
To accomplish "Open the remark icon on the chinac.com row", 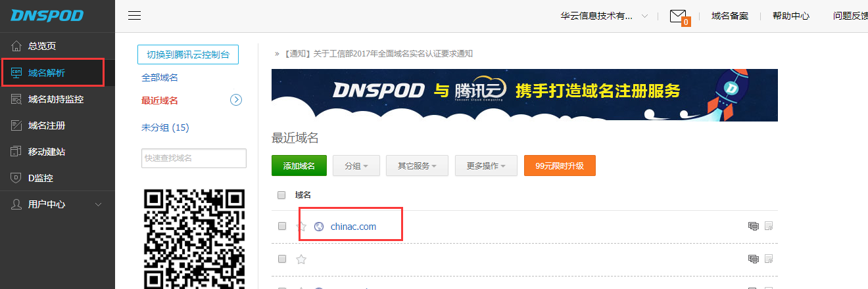I will pyautogui.click(x=768, y=227).
